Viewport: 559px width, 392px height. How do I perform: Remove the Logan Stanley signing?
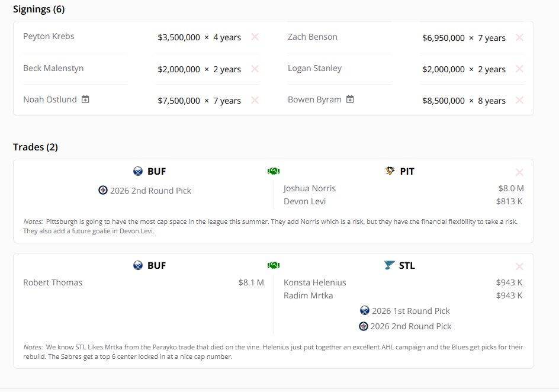(519, 69)
